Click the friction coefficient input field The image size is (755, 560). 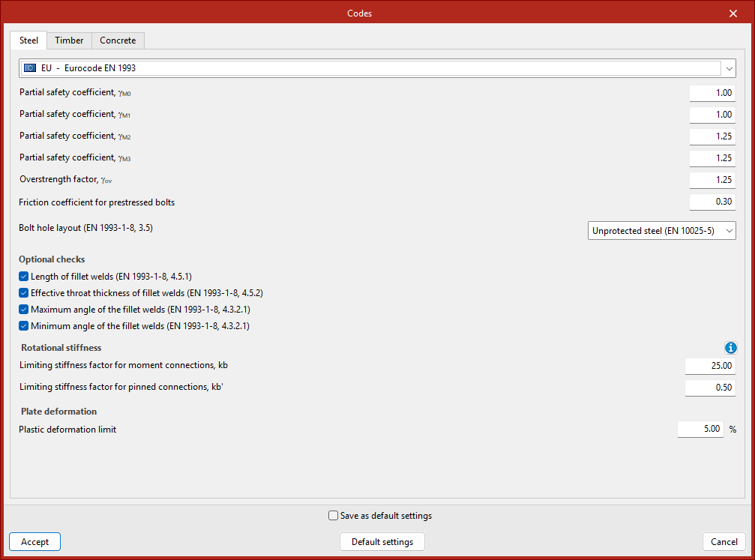click(x=712, y=202)
